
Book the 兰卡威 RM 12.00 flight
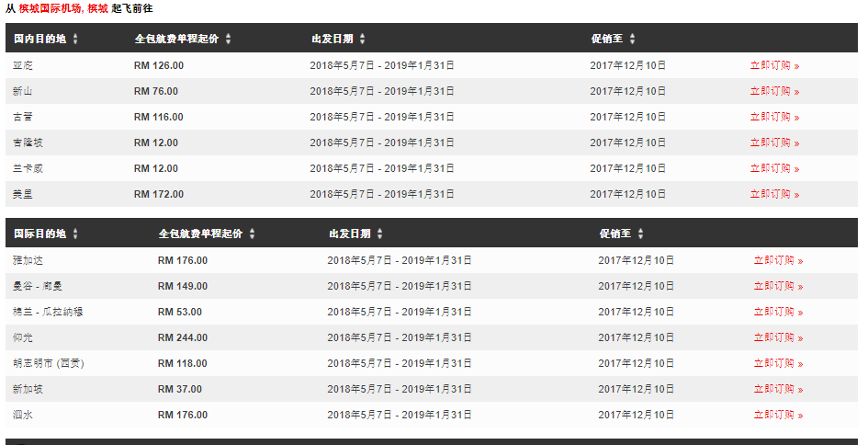coord(774,168)
